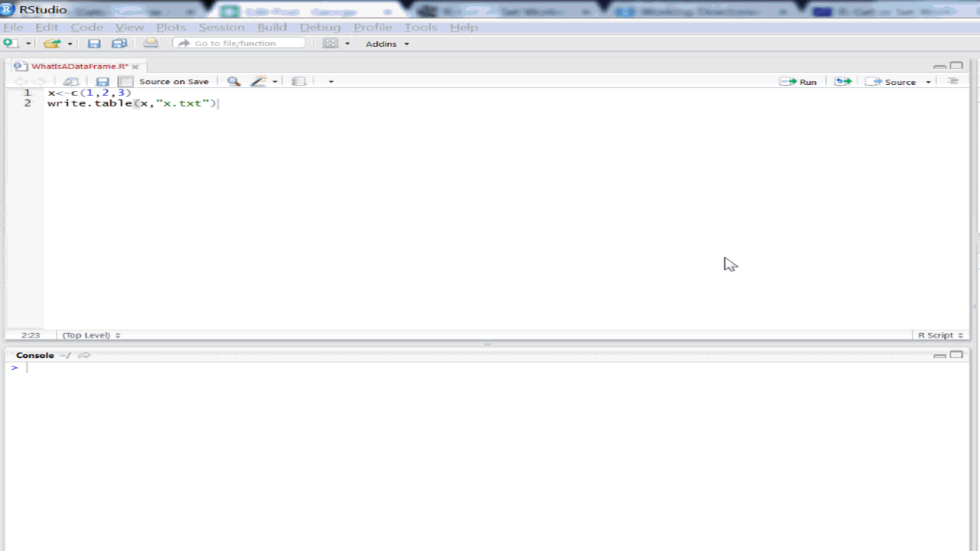Click code line 1 x<-c(1,2,3)
The image size is (980, 551).
[x=90, y=93]
